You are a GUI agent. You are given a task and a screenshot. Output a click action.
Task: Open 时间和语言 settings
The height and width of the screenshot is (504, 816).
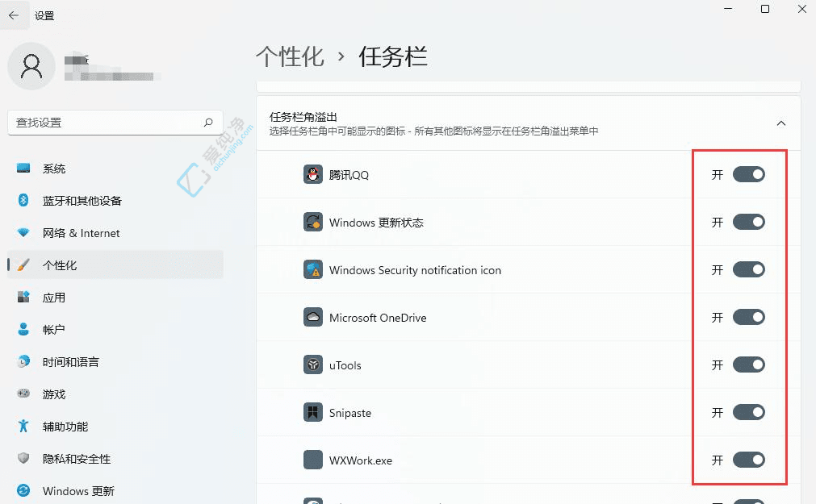(73, 361)
